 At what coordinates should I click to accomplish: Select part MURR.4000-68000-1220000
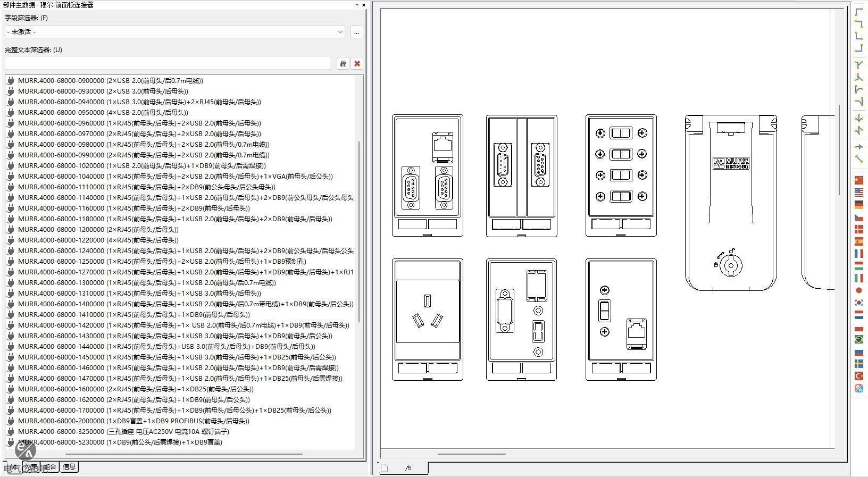98,240
